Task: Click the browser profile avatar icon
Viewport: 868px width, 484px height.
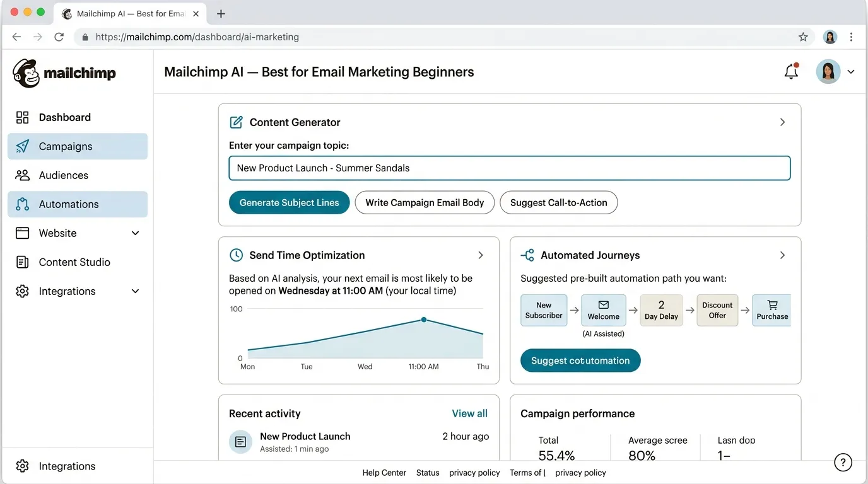Action: click(830, 37)
